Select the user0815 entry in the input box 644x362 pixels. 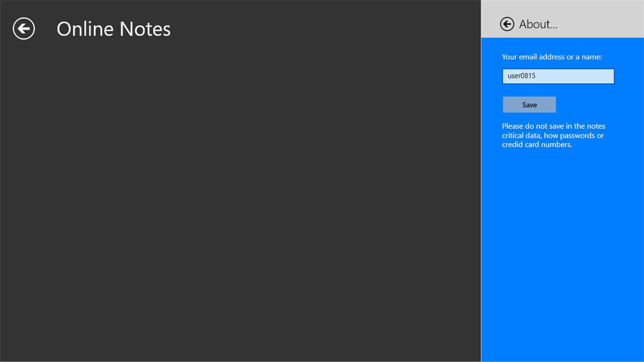[x=521, y=76]
